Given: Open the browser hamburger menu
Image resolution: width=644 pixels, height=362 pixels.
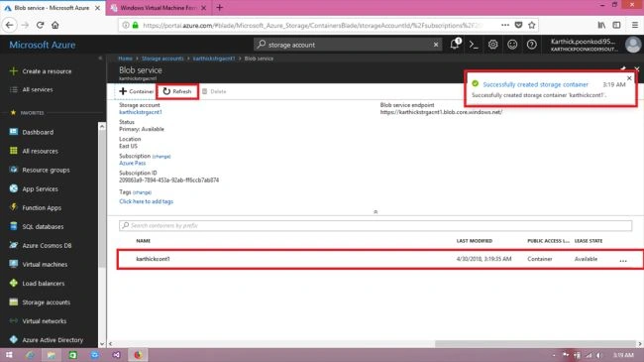Looking at the screenshot, I should (x=634, y=25).
